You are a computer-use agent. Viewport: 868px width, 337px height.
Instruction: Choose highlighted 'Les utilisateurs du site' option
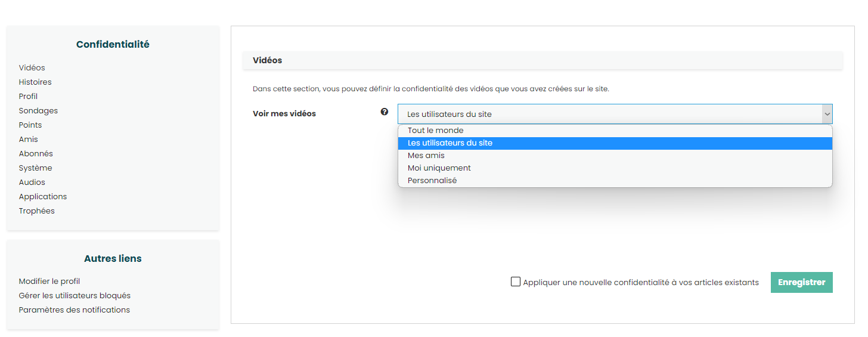(x=449, y=143)
